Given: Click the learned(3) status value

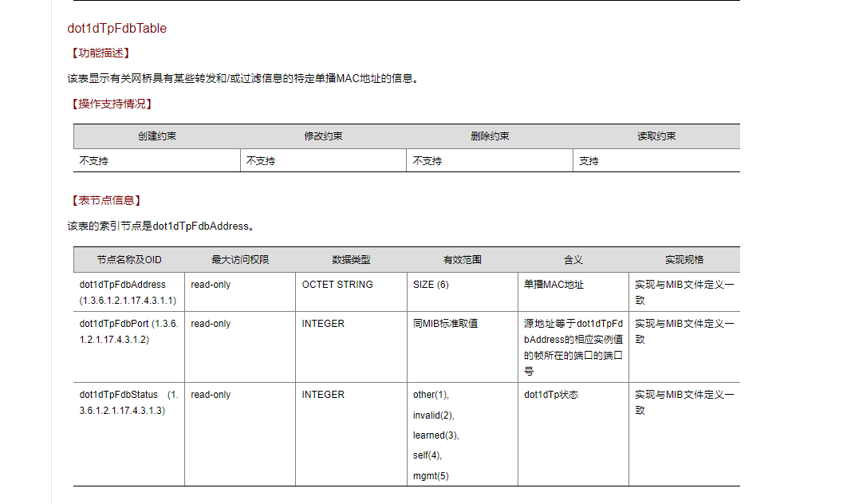Looking at the screenshot, I should pos(435,435).
